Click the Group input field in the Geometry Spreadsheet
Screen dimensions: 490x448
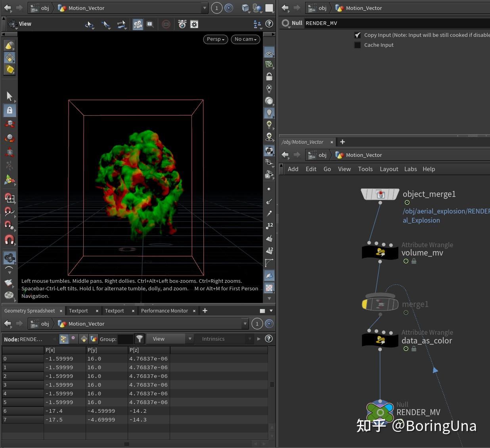point(126,339)
